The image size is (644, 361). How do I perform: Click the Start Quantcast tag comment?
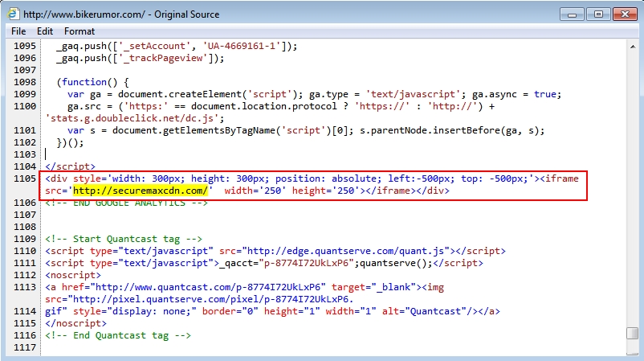pos(123,239)
